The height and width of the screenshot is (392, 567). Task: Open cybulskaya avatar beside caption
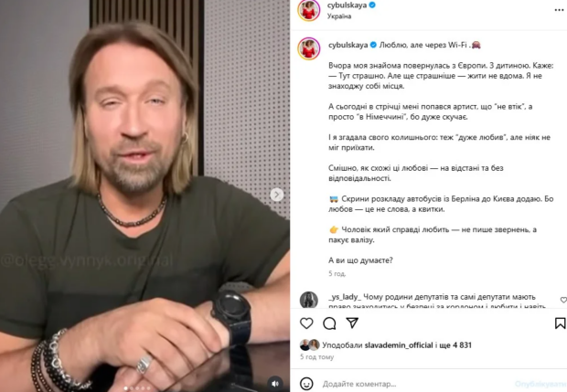[308, 48]
